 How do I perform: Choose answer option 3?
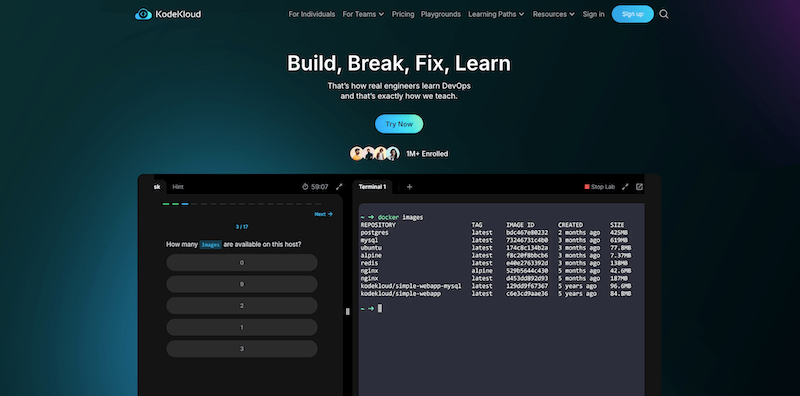(242, 349)
